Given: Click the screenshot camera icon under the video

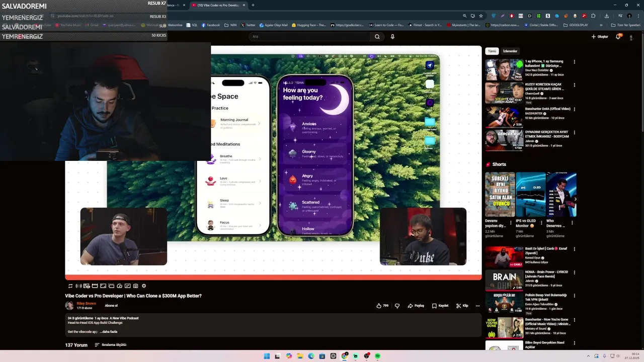Looking at the screenshot, I should point(135,286).
